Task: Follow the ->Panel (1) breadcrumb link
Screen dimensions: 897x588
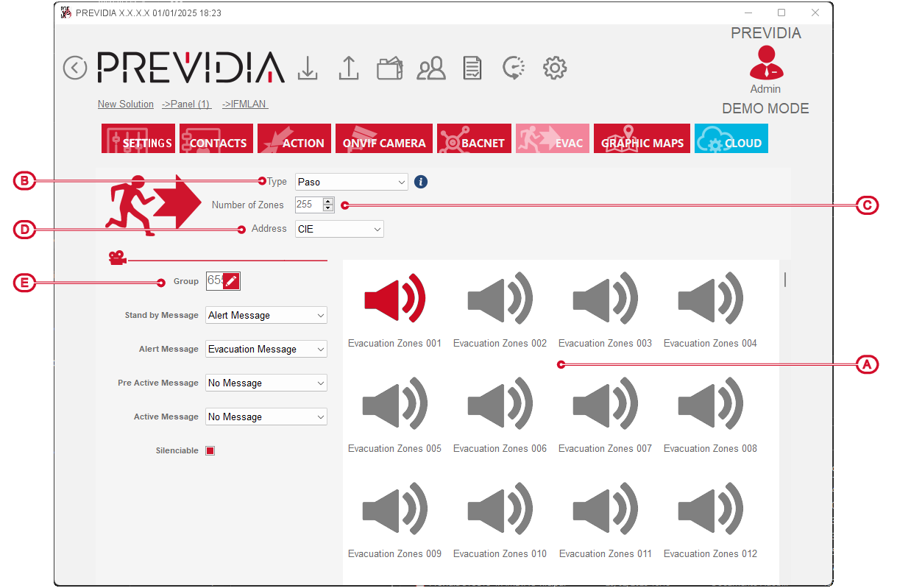Action: click(186, 105)
